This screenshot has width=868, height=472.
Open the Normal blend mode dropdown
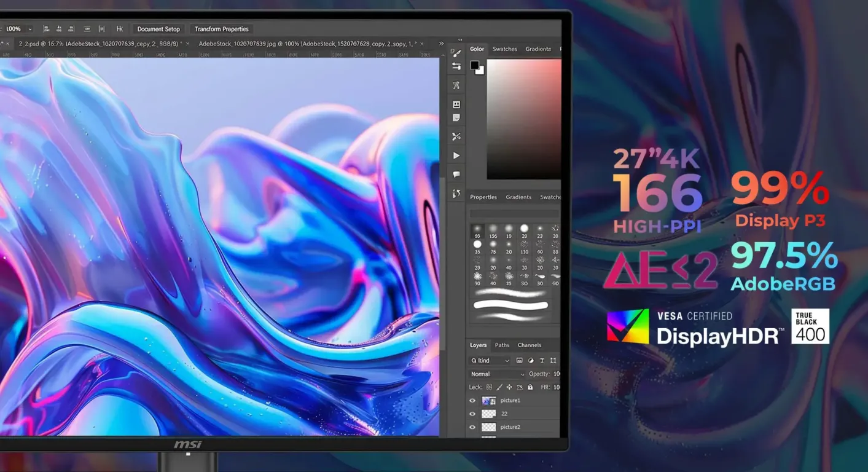pos(498,374)
